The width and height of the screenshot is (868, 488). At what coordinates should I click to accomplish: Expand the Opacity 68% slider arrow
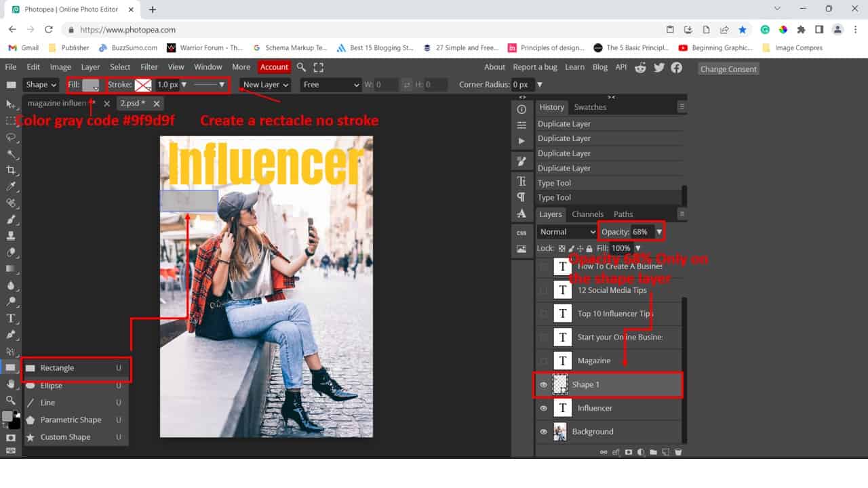pos(658,232)
